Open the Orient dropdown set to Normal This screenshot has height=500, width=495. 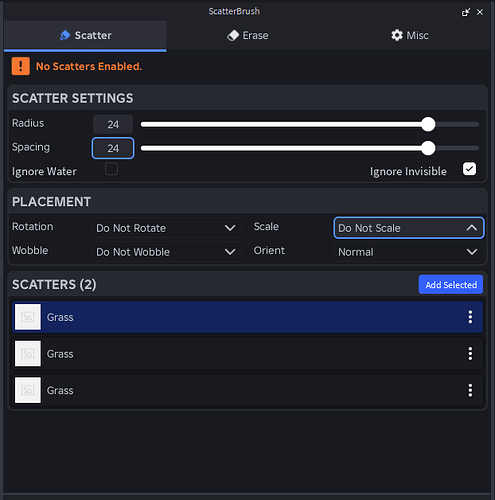(x=409, y=252)
